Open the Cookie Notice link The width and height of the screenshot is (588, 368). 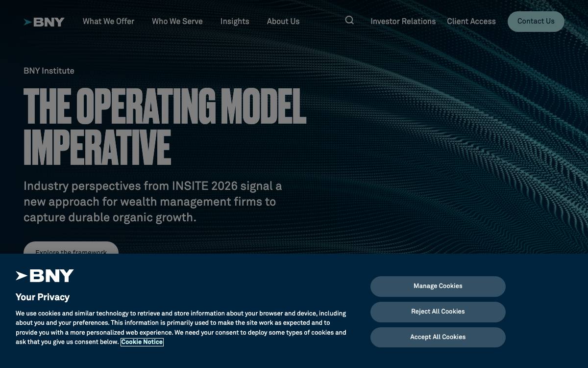tap(142, 342)
